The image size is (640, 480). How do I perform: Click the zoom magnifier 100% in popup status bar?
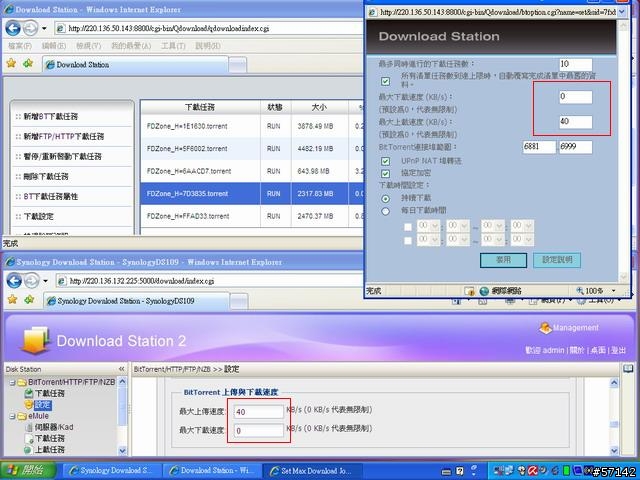(580, 291)
